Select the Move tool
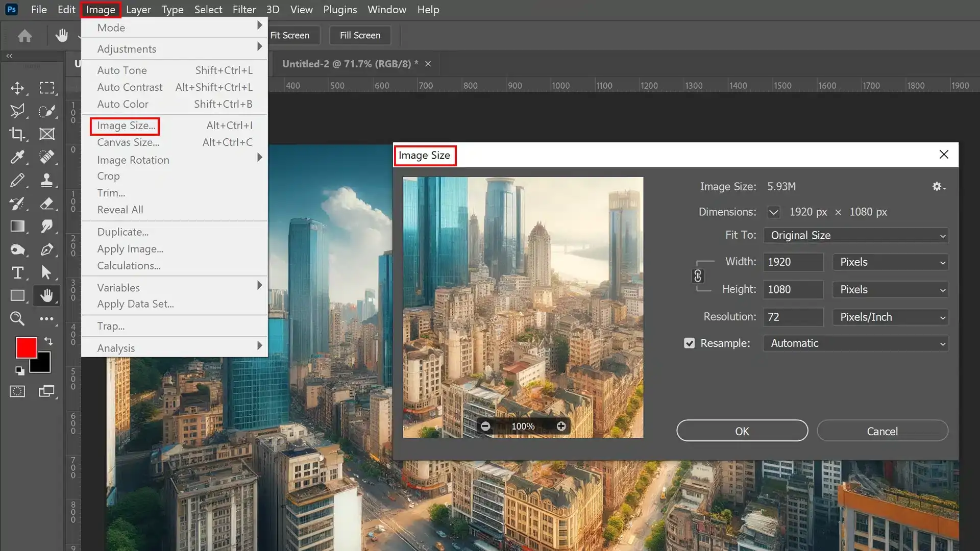Screen dimensions: 980x551 (17, 88)
